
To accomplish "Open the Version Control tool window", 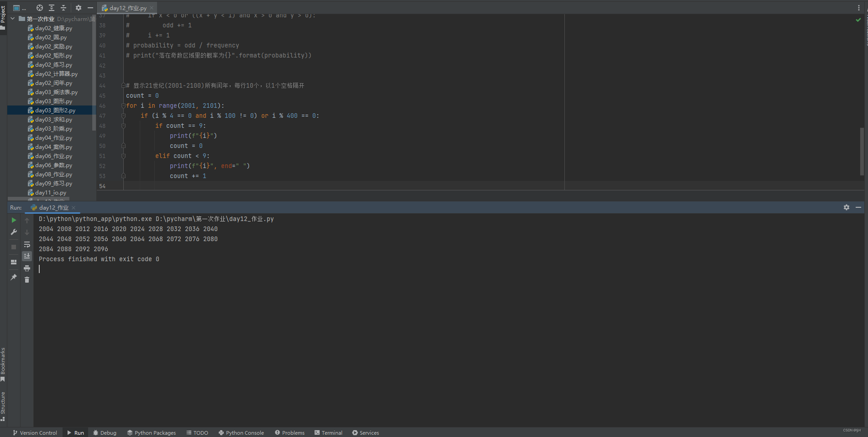I will (x=35, y=432).
